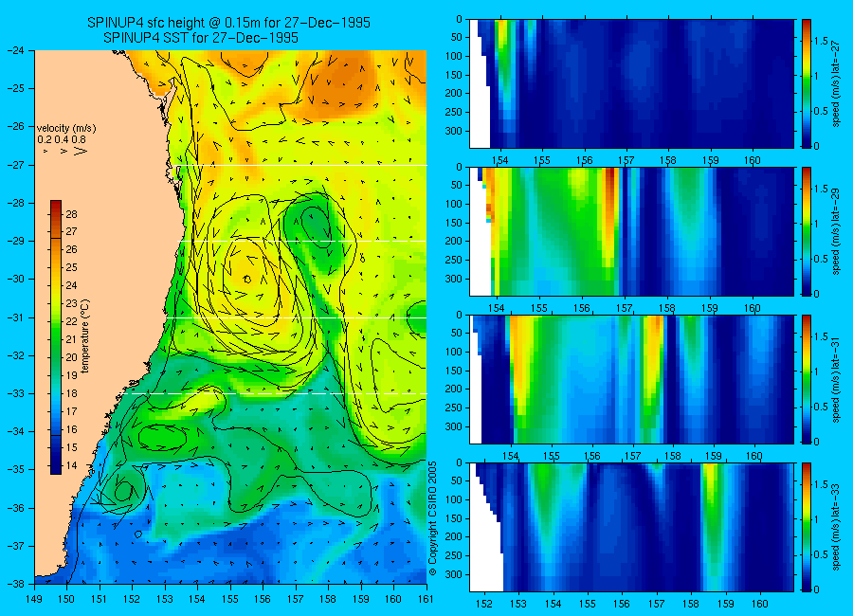Click the 20 value on the temperature scale

[x=71, y=357]
